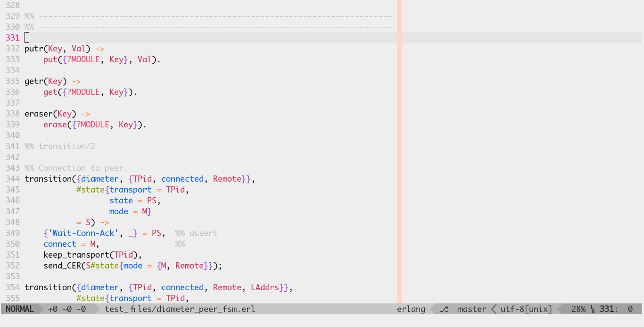This screenshot has height=327, width=644.
Task: Click the orange color column marker
Action: tap(399, 151)
